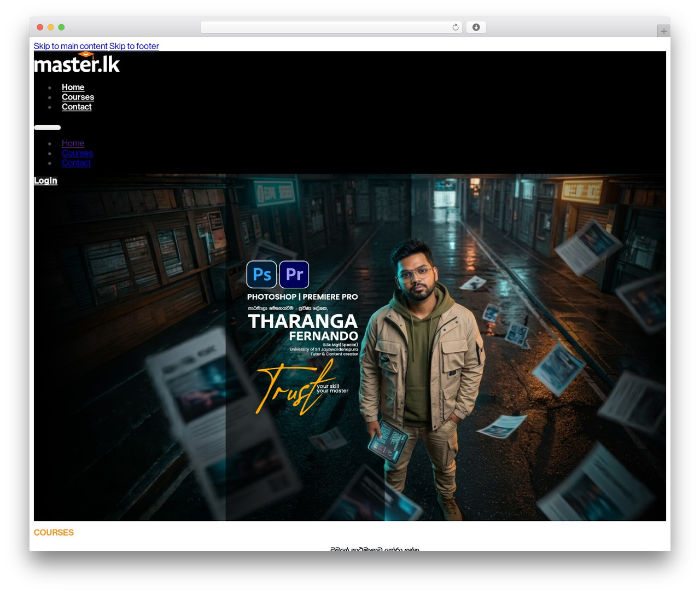The image size is (700, 593).
Task: Click the Tharanga Fernando hero banner image
Action: coord(350,347)
